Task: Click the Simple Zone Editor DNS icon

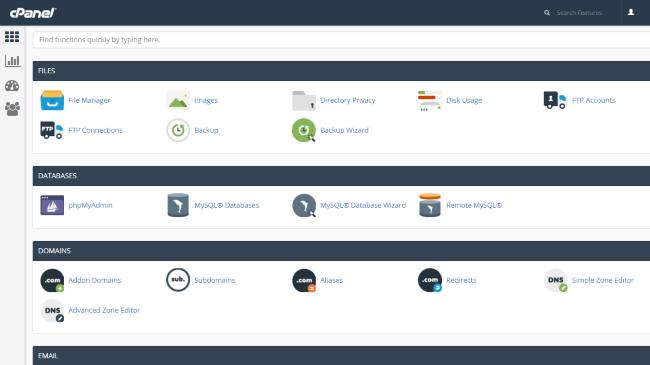Action: [x=555, y=280]
